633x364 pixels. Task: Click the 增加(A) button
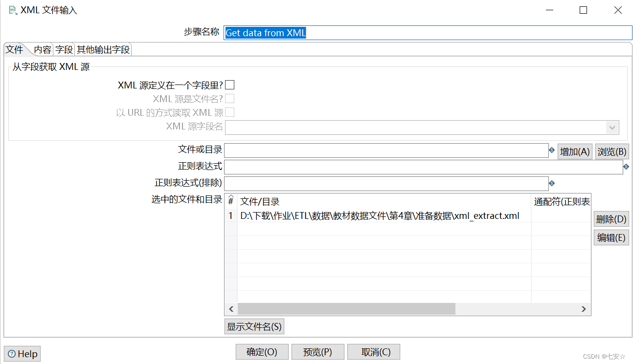575,151
